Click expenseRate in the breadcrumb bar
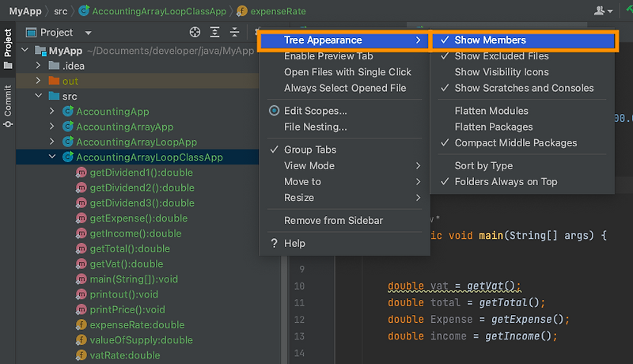 (279, 11)
